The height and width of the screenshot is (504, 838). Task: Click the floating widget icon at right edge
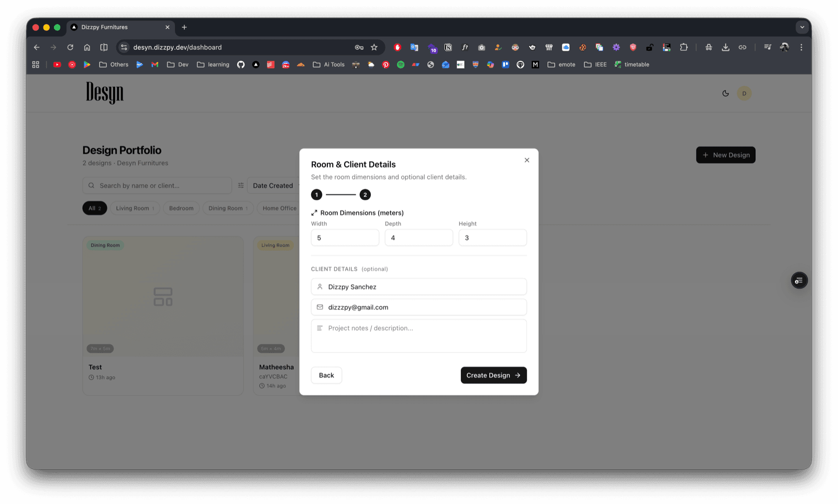[x=799, y=281]
